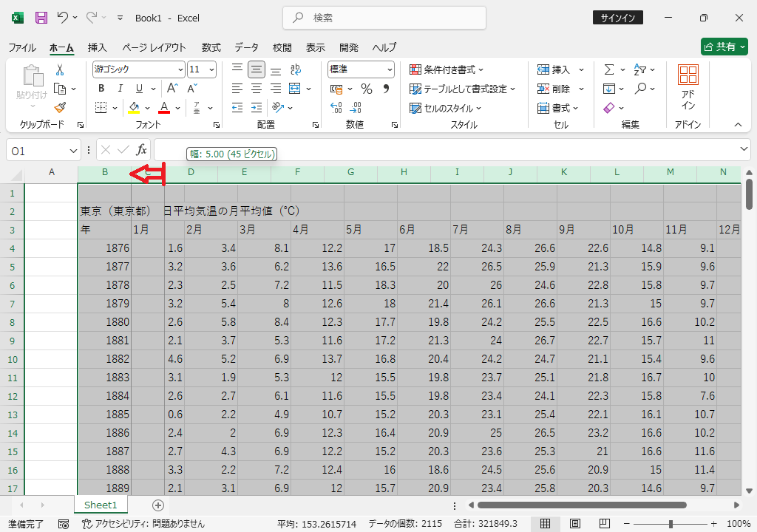This screenshot has width=757, height=532.
Task: Click the サインイン button
Action: [x=617, y=18]
